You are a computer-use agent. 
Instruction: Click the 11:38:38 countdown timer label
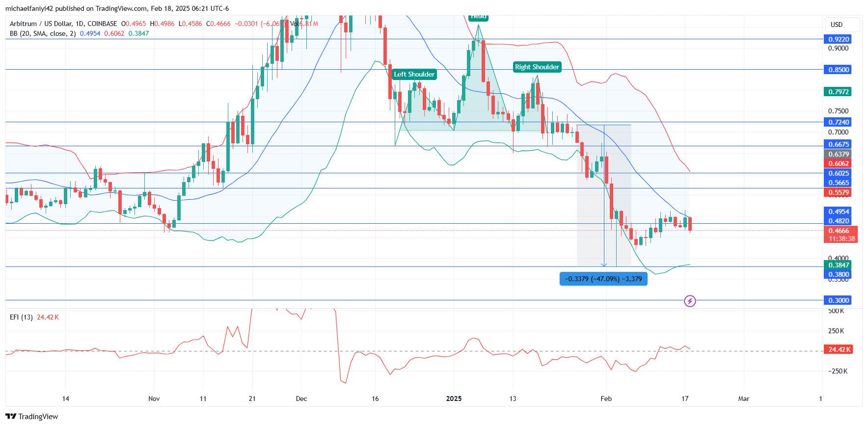pos(841,239)
